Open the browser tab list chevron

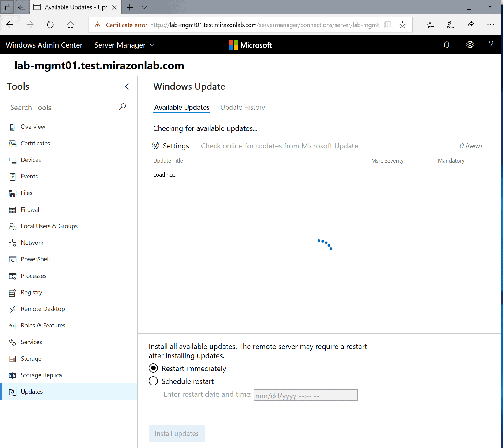tap(144, 7)
